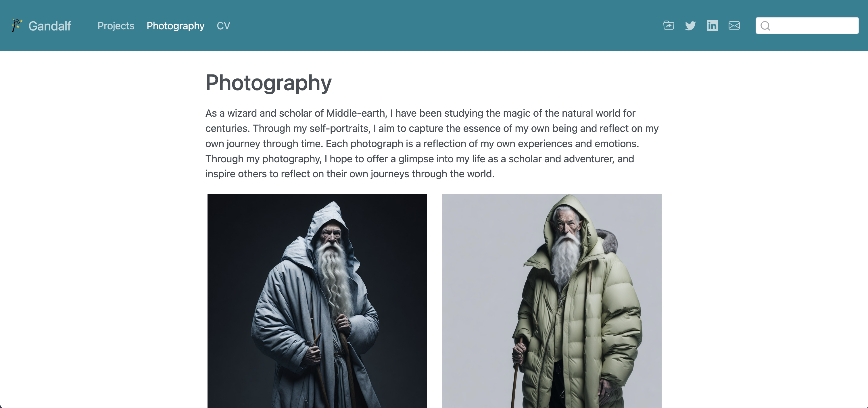The image size is (868, 408).
Task: Go to the Projects page
Action: (x=116, y=26)
